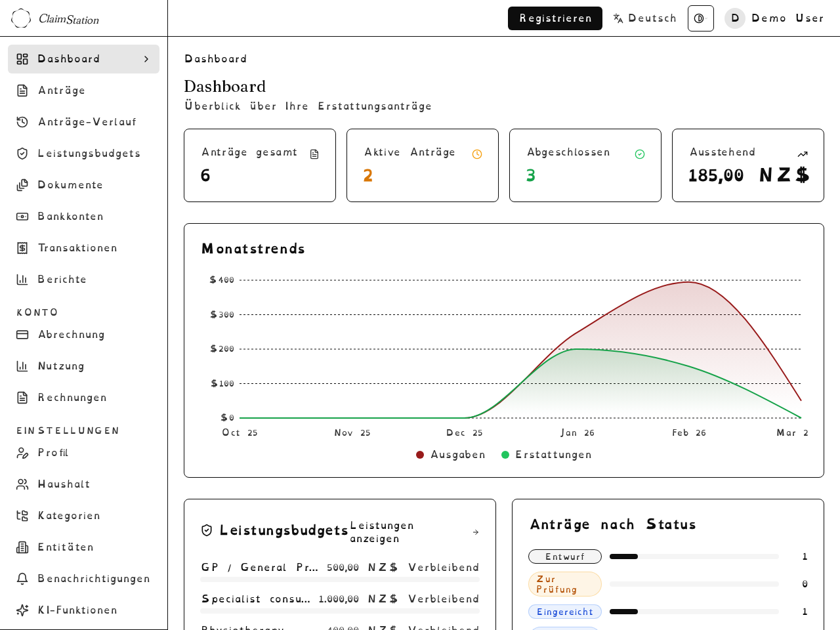
Task: Click the Rechnungen invoice icon
Action: click(x=22, y=398)
